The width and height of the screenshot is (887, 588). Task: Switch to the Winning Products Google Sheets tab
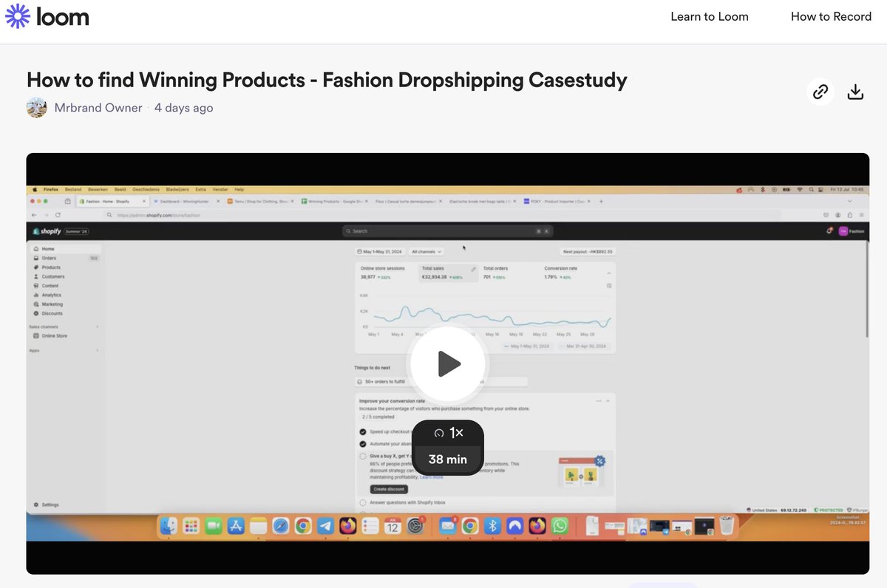click(x=334, y=201)
